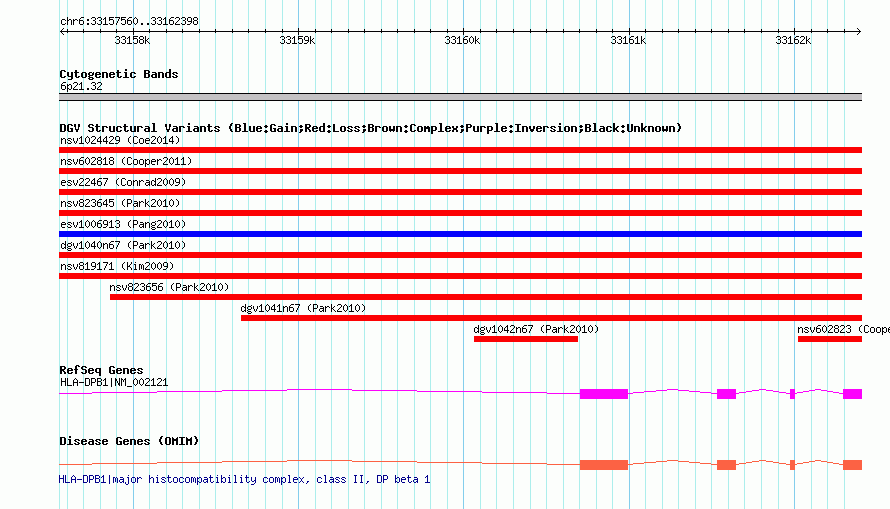890x509 pixels.
Task: Click the left arrow end of the ruler
Action: (62, 31)
